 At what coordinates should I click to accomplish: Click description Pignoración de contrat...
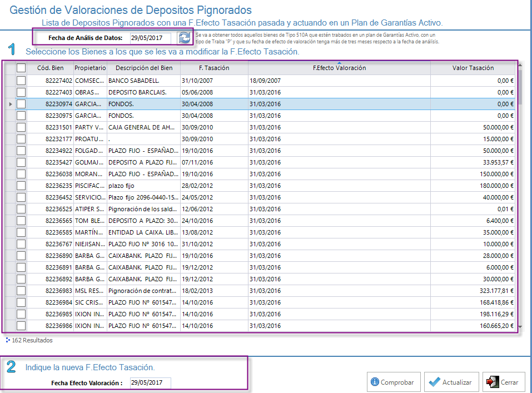tap(144, 291)
